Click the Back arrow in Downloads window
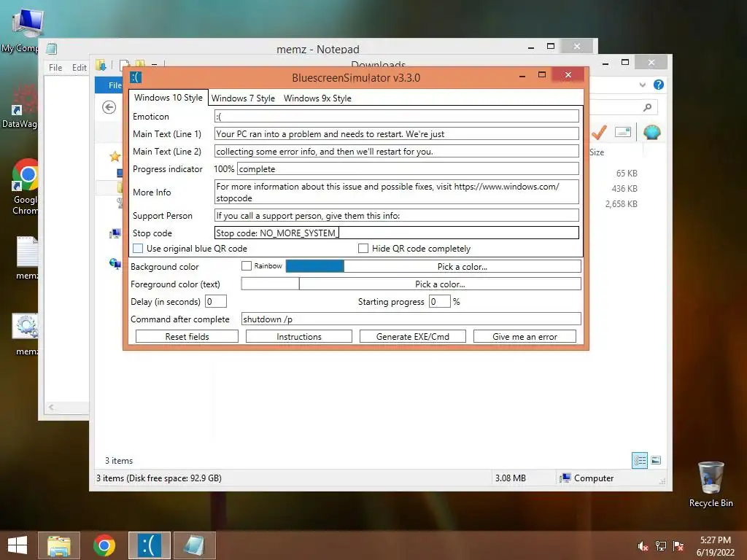 109,107
